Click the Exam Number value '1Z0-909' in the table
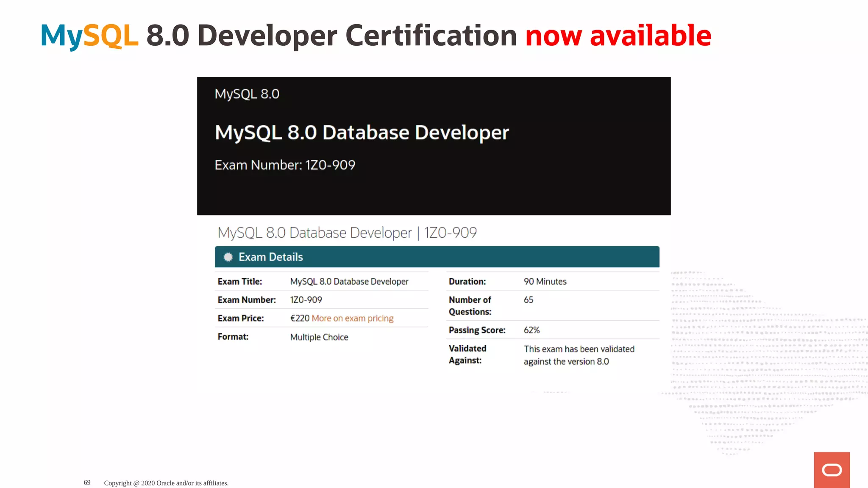This screenshot has width=868, height=488. click(x=306, y=300)
